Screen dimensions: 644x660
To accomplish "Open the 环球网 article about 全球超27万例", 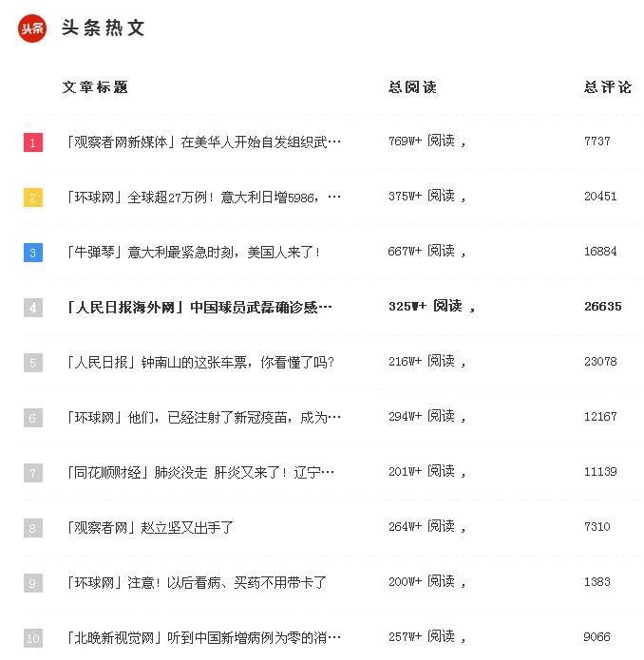I will pyautogui.click(x=203, y=197).
